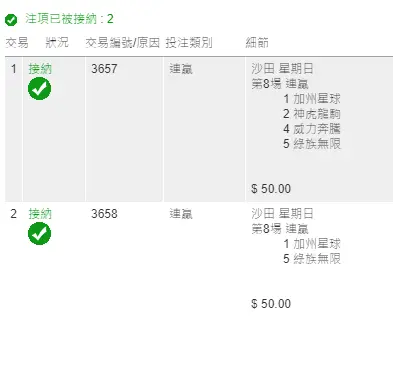The image size is (393, 368).
Task: Click the 交易編號/原因 column header
Action: [122, 43]
